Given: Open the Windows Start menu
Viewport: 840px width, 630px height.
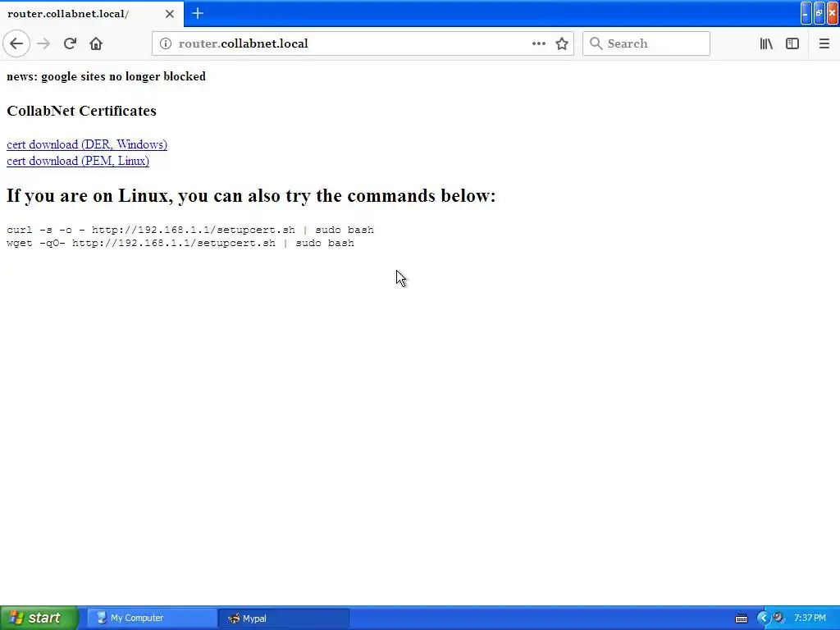Looking at the screenshot, I should click(39, 618).
